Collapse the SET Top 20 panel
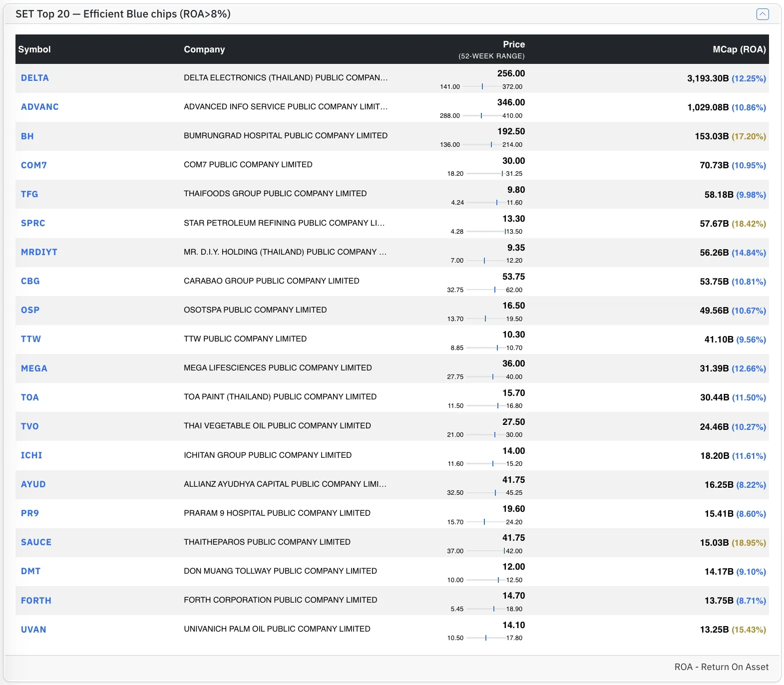Image resolution: width=784 pixels, height=685 pixels. click(763, 14)
